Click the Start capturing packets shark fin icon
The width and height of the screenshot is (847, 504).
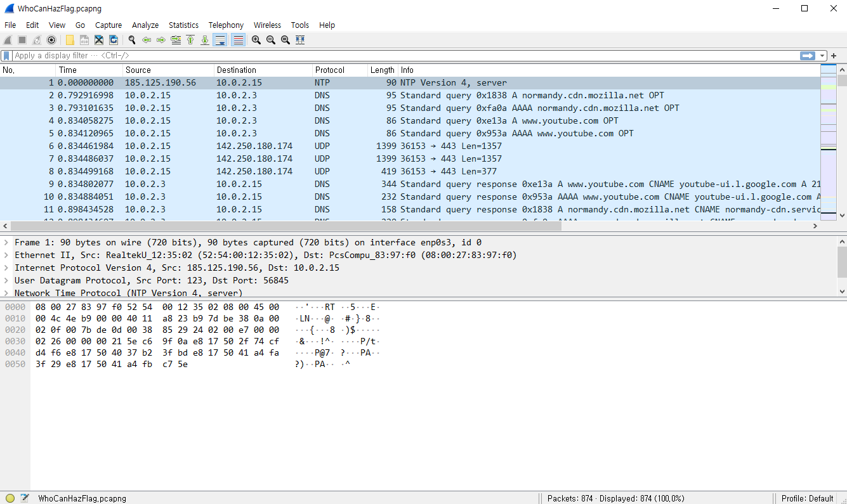(x=8, y=40)
